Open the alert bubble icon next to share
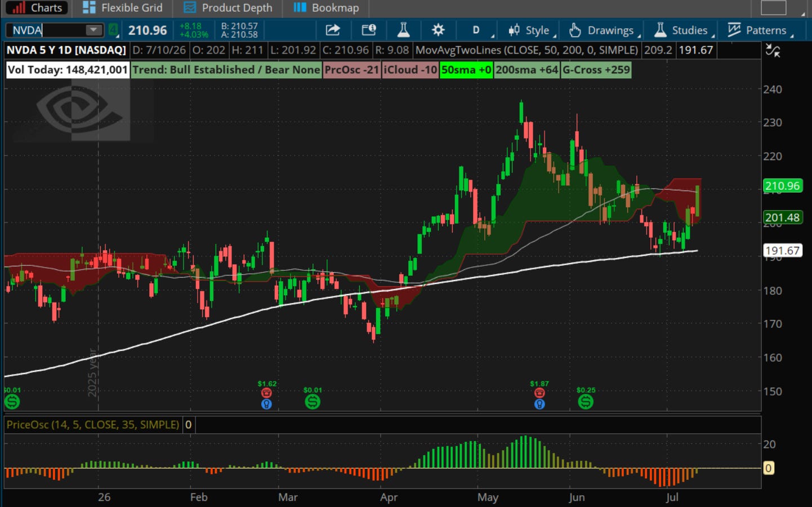812x507 pixels. click(369, 30)
